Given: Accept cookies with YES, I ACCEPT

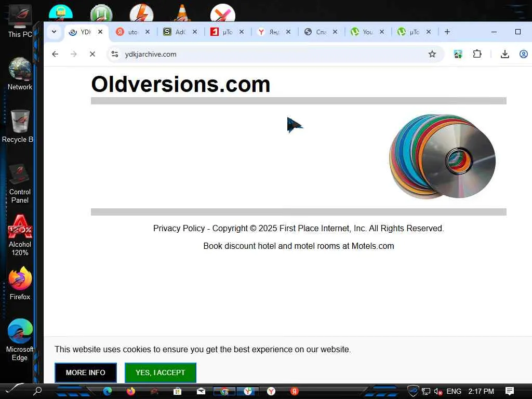Looking at the screenshot, I should (160, 373).
